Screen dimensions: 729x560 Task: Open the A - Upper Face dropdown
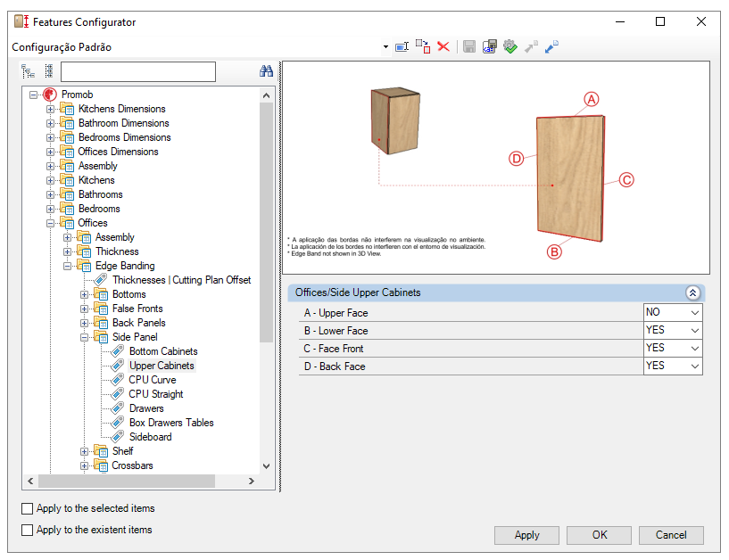pyautogui.click(x=694, y=313)
